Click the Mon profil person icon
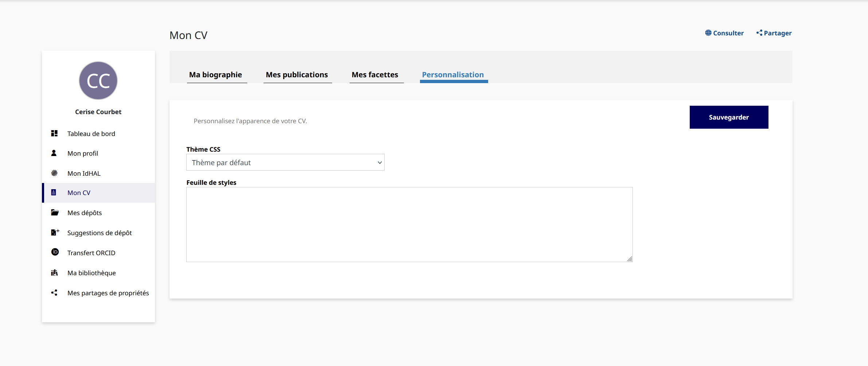Viewport: 868px width, 366px height. tap(54, 153)
